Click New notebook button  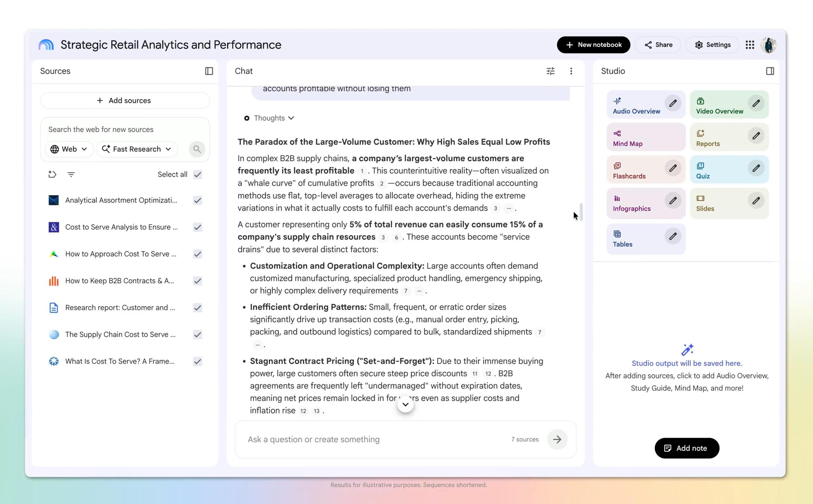tap(593, 45)
